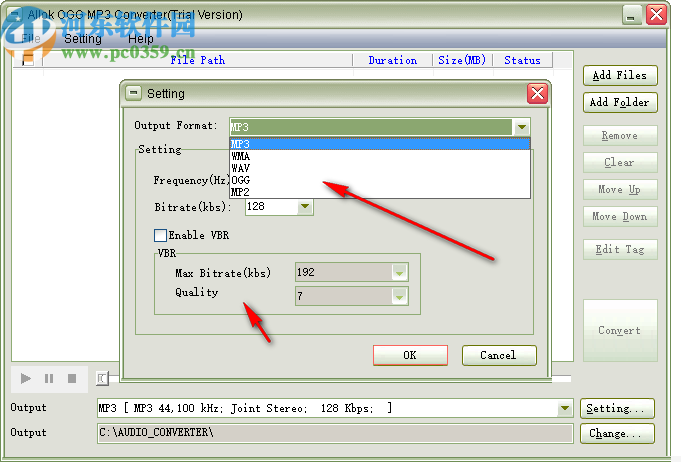Choose MP3 from the format list
The height and width of the screenshot is (462, 681).
tap(380, 144)
